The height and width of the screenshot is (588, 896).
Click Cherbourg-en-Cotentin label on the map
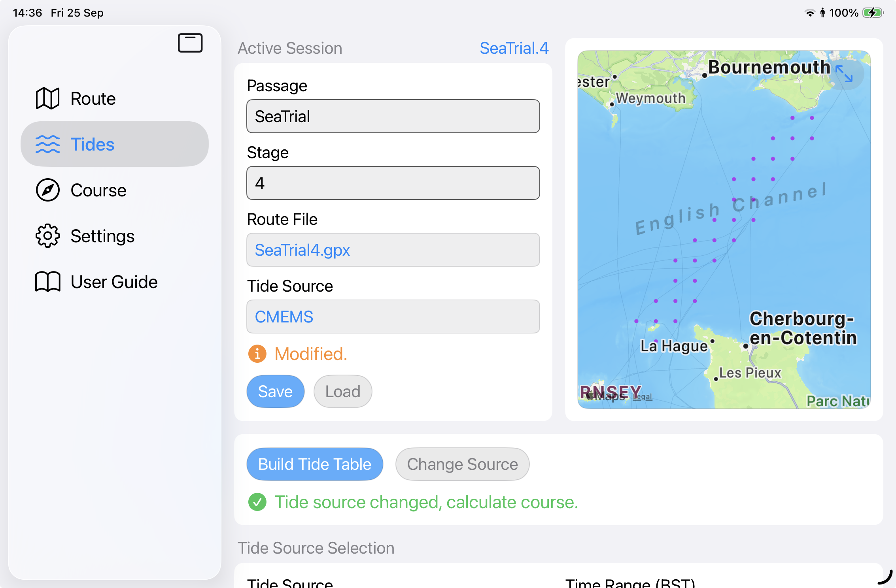[x=803, y=328]
